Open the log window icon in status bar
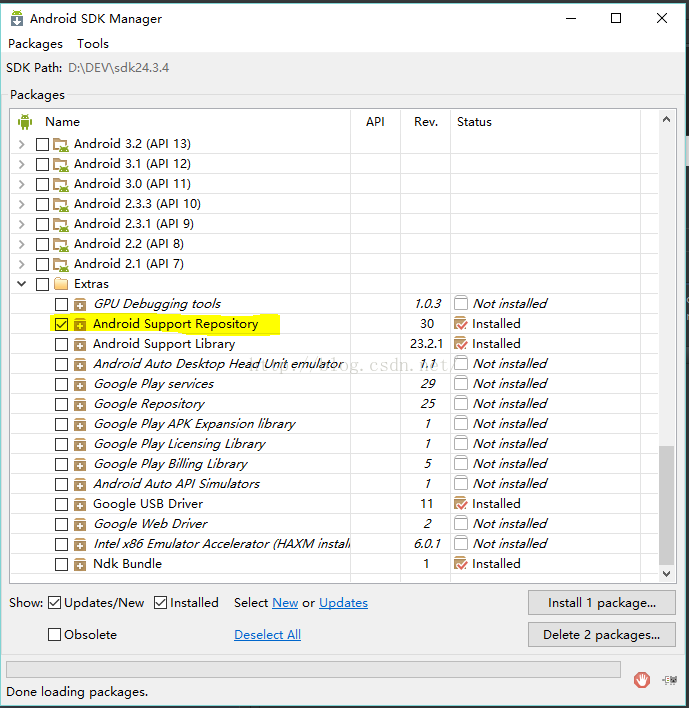The image size is (689, 708). (x=670, y=680)
